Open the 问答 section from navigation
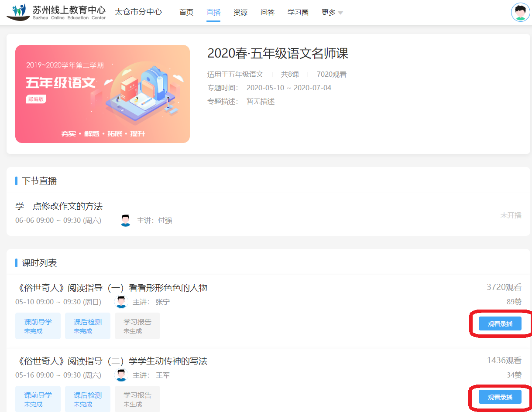Screen dimensions: 532x412 coord(267,13)
